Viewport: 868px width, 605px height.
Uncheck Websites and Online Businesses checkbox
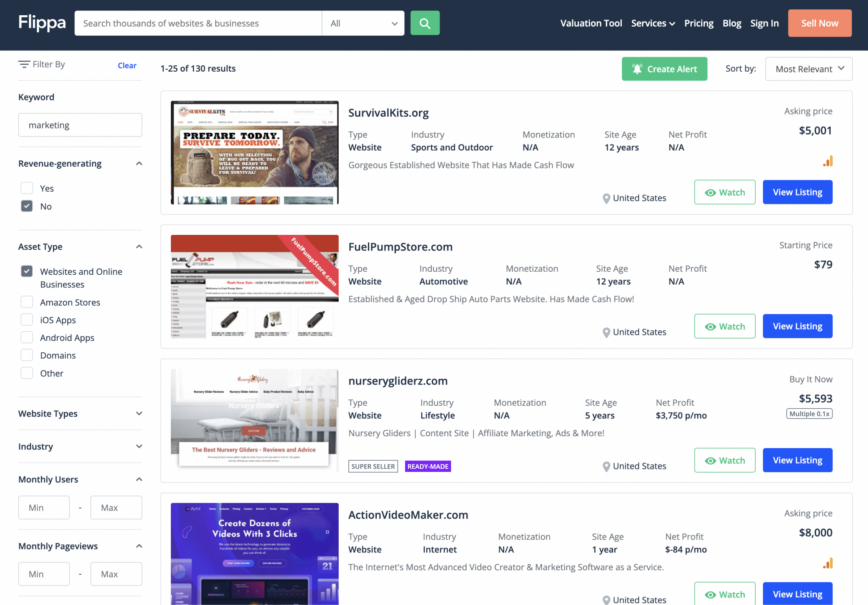pos(27,271)
